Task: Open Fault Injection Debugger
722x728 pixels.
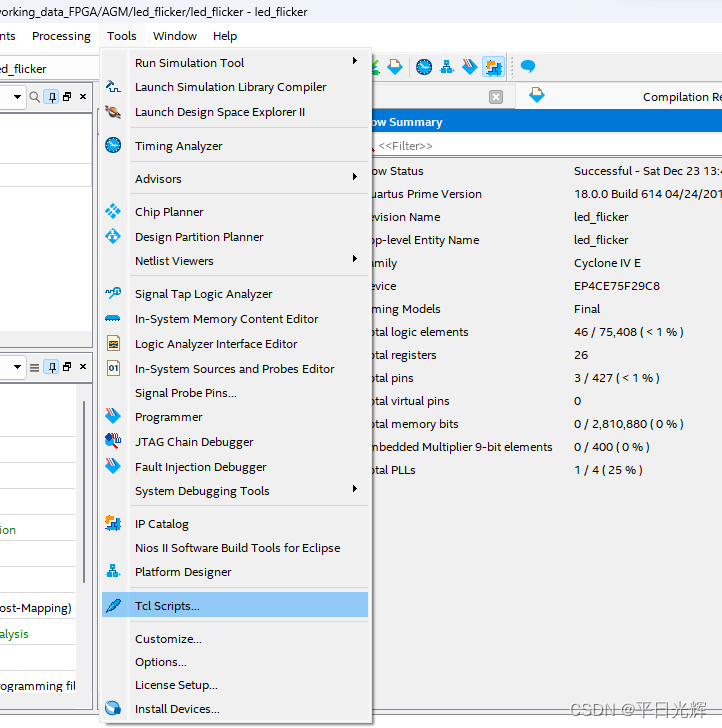Action: coord(235,467)
